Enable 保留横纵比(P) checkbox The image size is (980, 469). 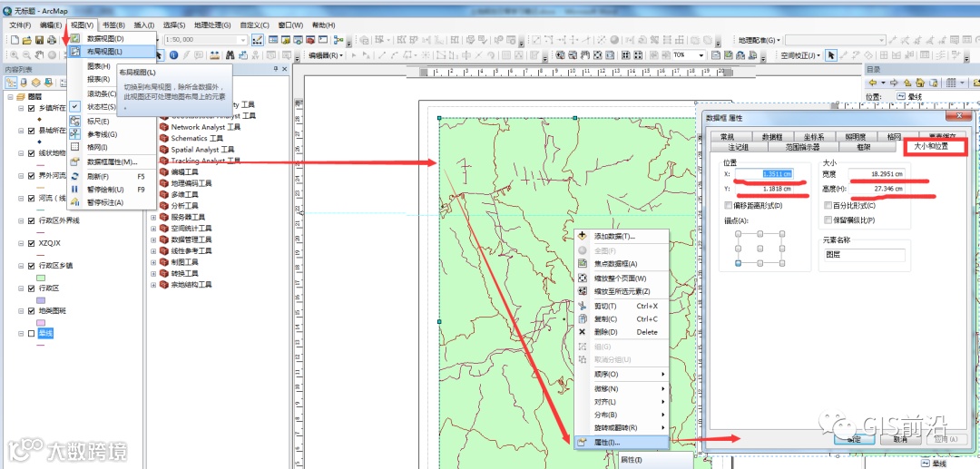click(828, 220)
